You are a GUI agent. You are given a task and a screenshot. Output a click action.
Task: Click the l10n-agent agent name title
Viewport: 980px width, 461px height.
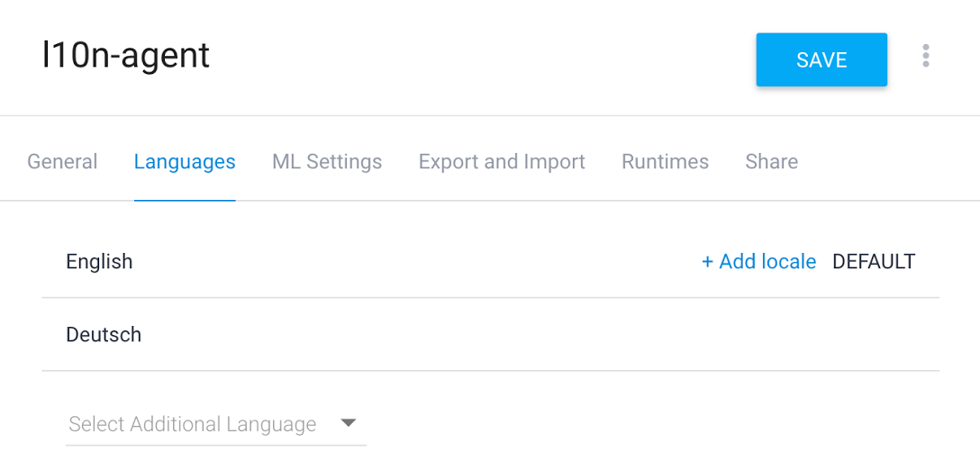(126, 56)
